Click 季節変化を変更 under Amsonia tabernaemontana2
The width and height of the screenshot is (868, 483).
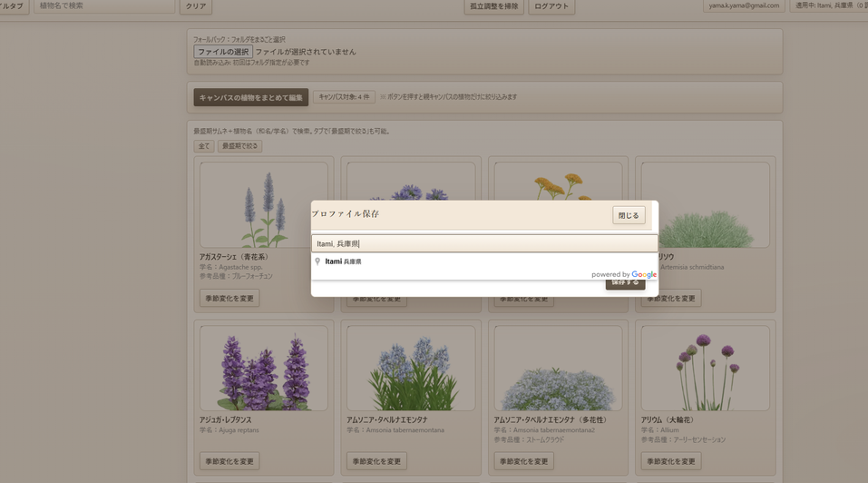pyautogui.click(x=523, y=461)
